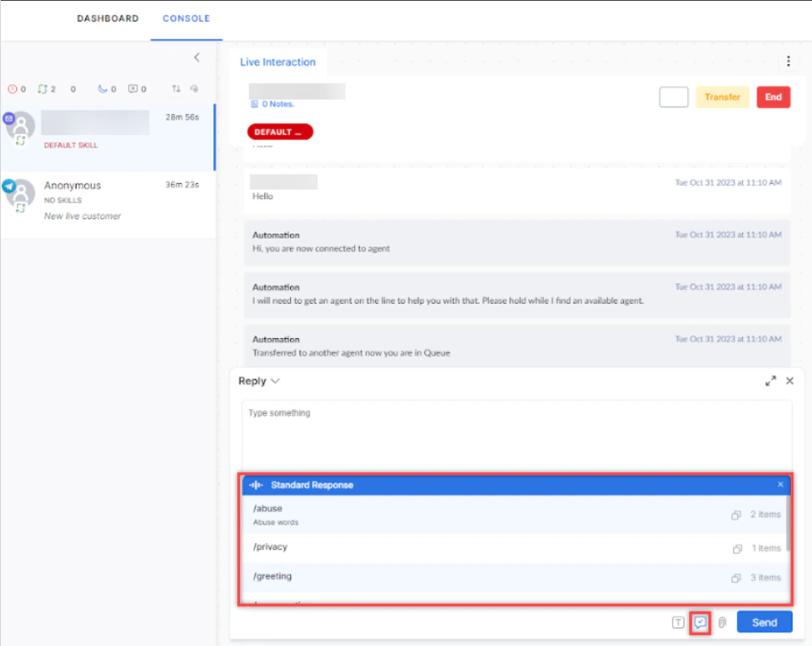Click the blank white button beside Transfer

click(674, 97)
